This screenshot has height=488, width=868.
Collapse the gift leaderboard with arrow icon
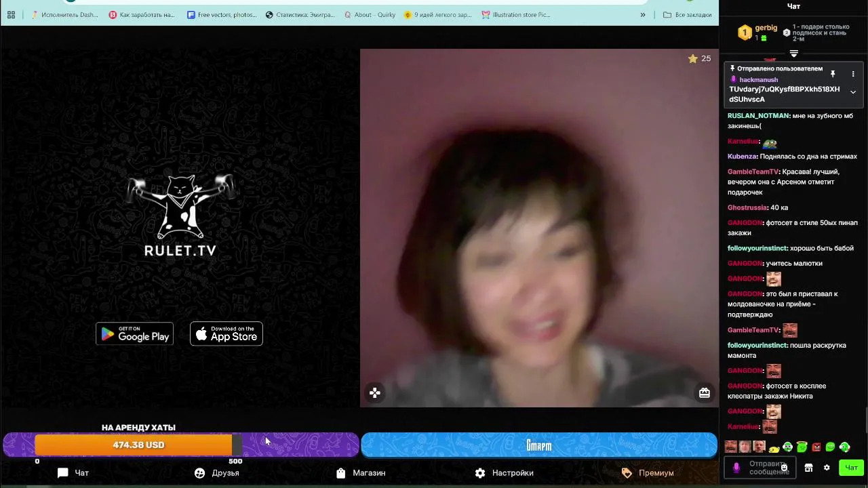tap(793, 54)
